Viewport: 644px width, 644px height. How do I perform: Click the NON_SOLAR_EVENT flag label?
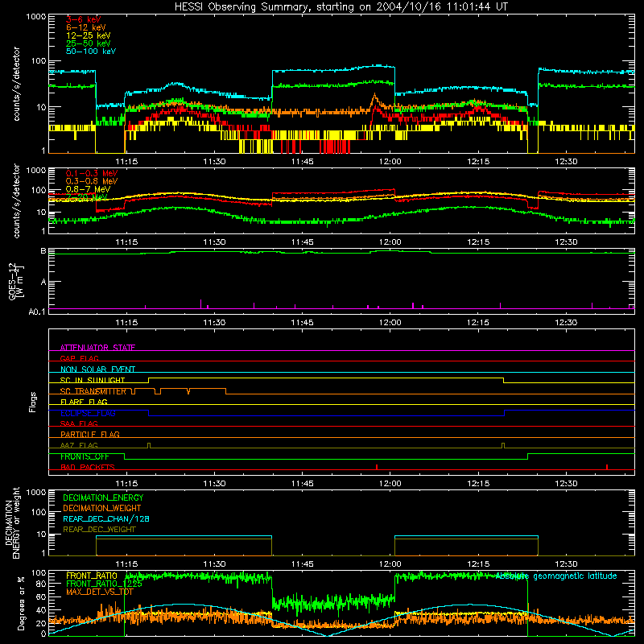97,369
